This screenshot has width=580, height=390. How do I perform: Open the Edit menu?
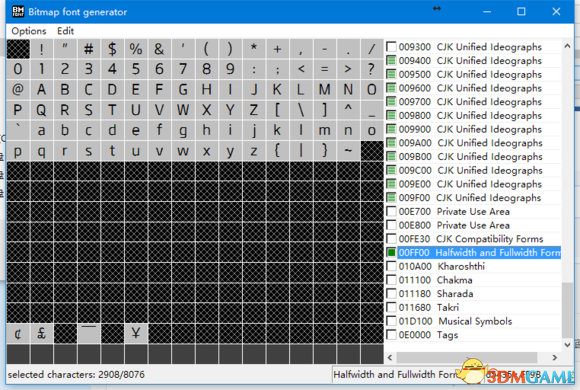(x=65, y=31)
